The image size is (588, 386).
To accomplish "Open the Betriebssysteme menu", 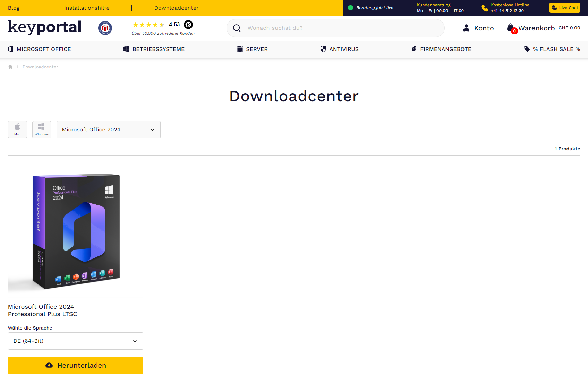I will 154,49.
